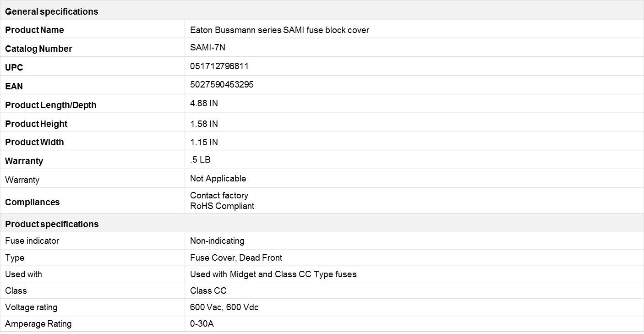Click the 'Contact factory' compliance line
This screenshot has width=644, height=334.
[x=219, y=196]
